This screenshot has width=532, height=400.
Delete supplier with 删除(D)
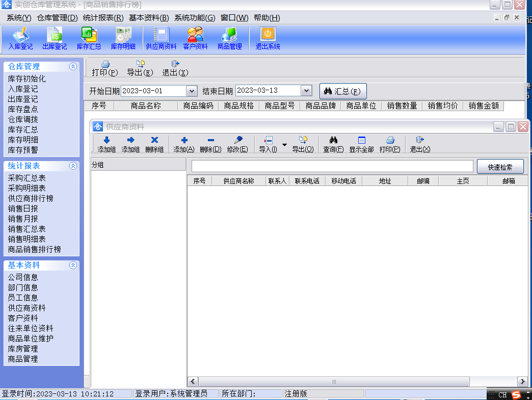click(210, 145)
